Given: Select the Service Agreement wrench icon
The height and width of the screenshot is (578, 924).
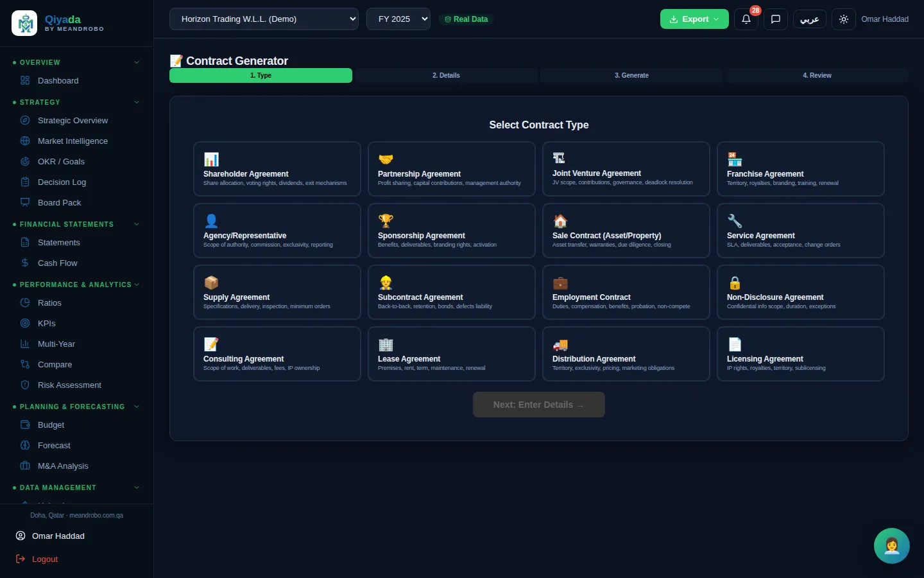Looking at the screenshot, I should coord(735,221).
